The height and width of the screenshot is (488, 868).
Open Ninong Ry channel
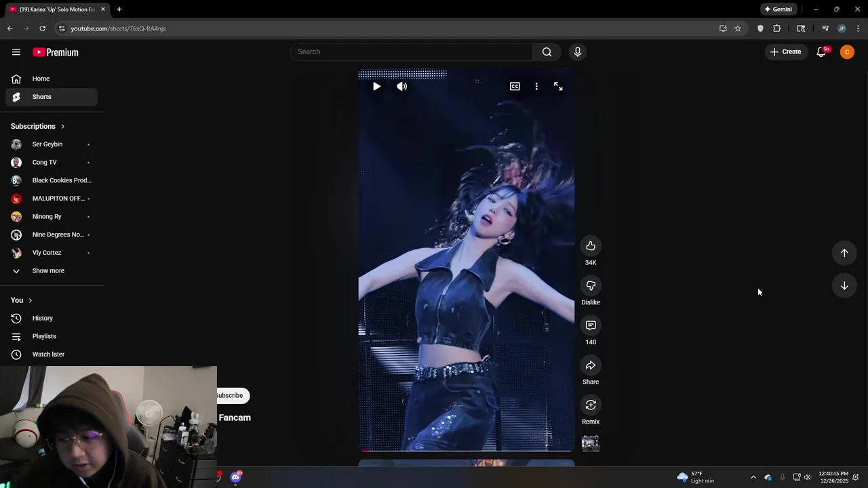(x=52, y=217)
